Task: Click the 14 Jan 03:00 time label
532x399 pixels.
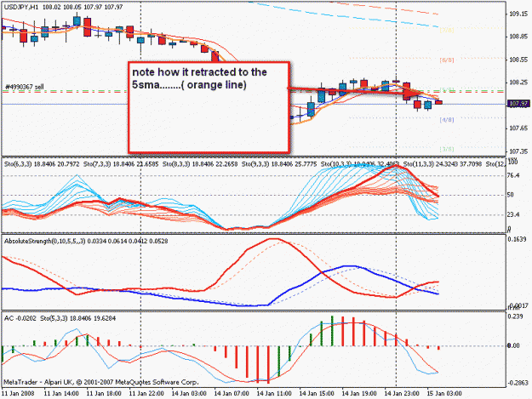Action: pos(189,394)
